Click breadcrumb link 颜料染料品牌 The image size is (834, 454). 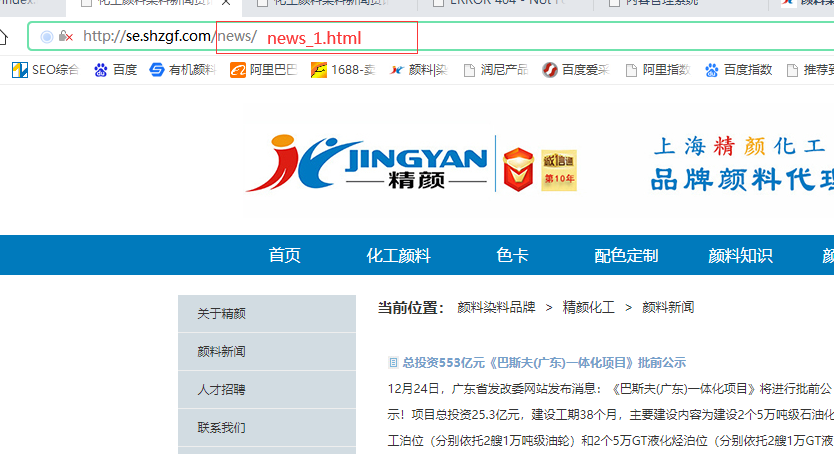(x=496, y=308)
